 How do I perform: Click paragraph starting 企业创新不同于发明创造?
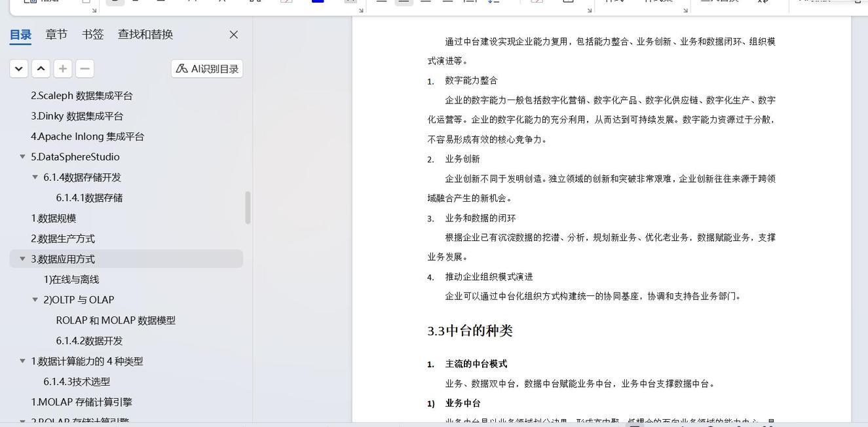[601, 188]
